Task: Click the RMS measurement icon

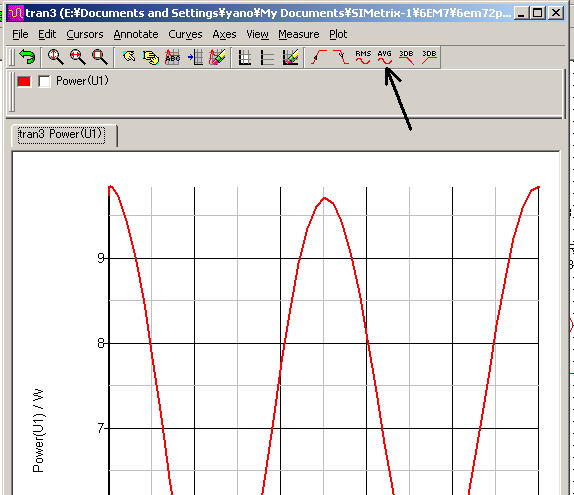Action: click(x=363, y=57)
